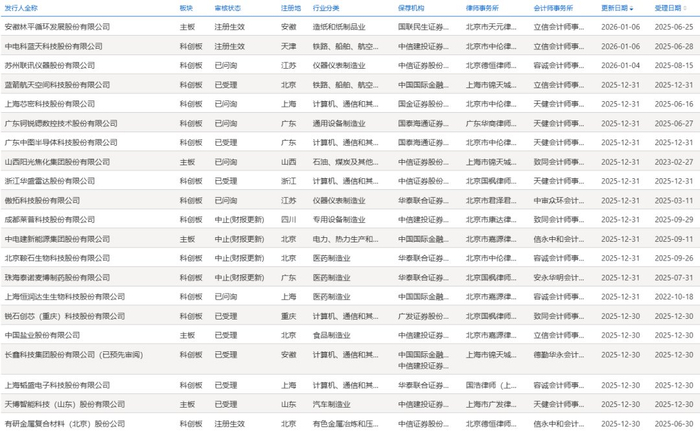
Task: Open 珠海泰诺麦博制药股份有限公司 entry
Action: pos(57,278)
